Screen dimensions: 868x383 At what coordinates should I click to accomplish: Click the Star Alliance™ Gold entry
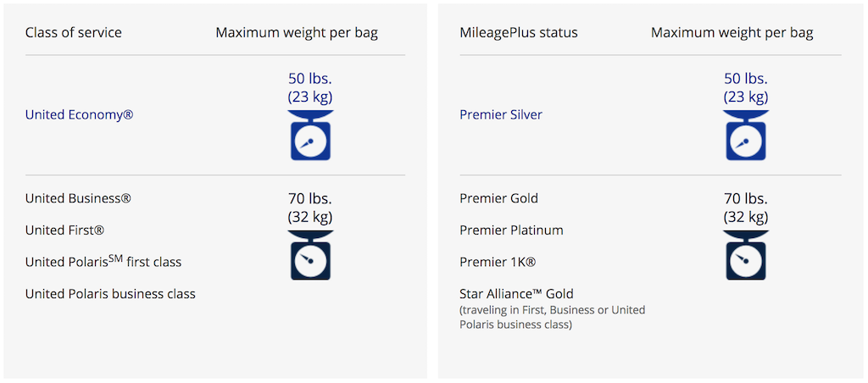(x=516, y=294)
